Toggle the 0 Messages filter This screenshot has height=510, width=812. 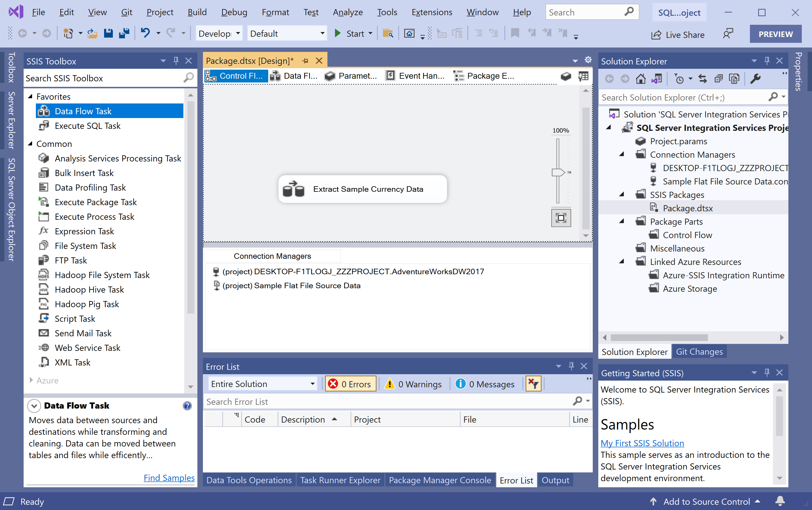485,384
